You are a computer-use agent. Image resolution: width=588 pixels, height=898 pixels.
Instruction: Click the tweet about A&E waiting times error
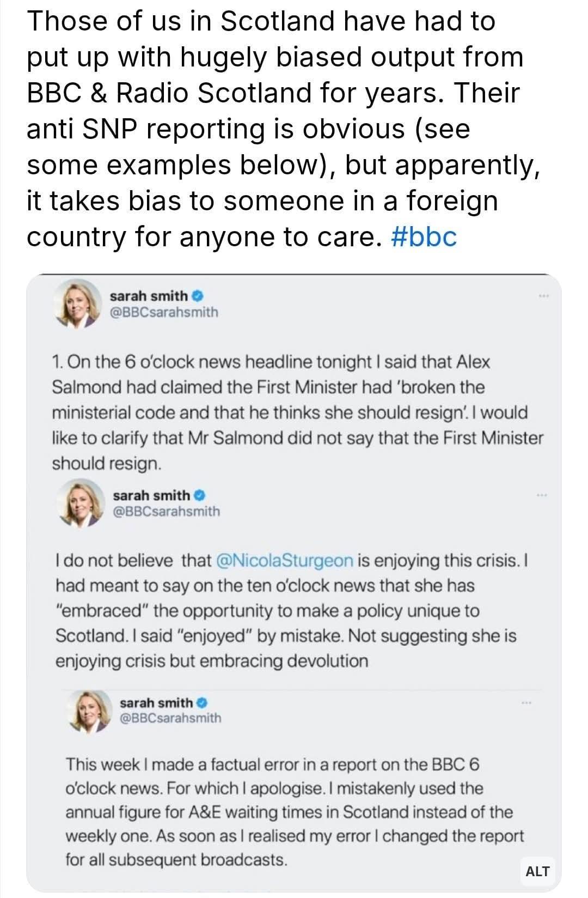294,812
